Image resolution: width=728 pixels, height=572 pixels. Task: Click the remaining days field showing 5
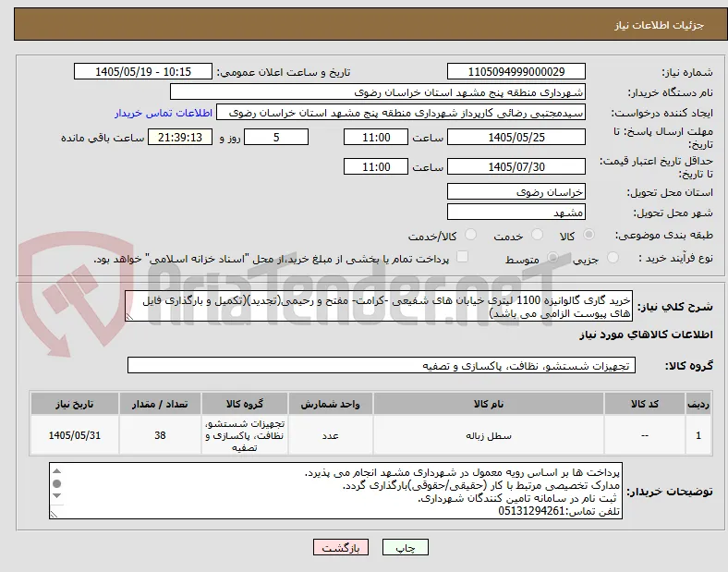click(x=276, y=137)
